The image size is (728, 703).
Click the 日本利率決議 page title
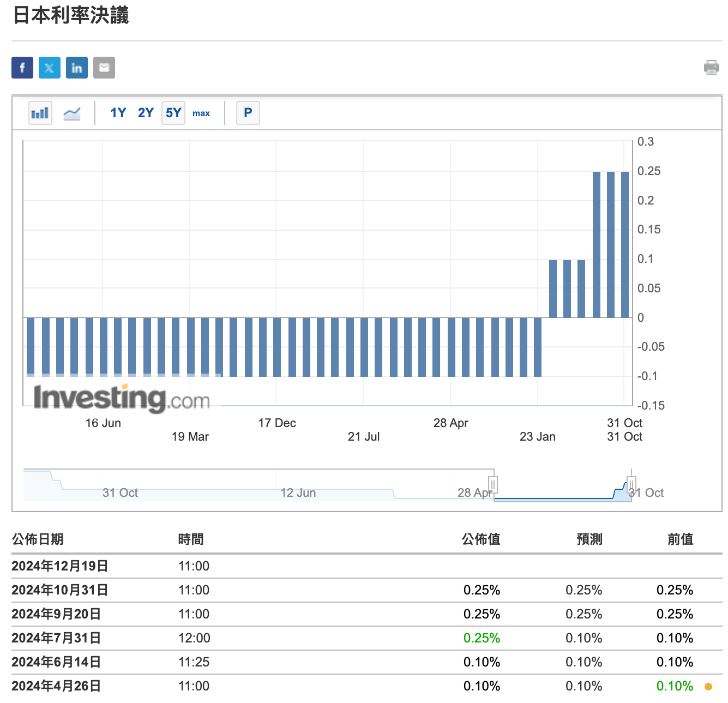pos(70,15)
